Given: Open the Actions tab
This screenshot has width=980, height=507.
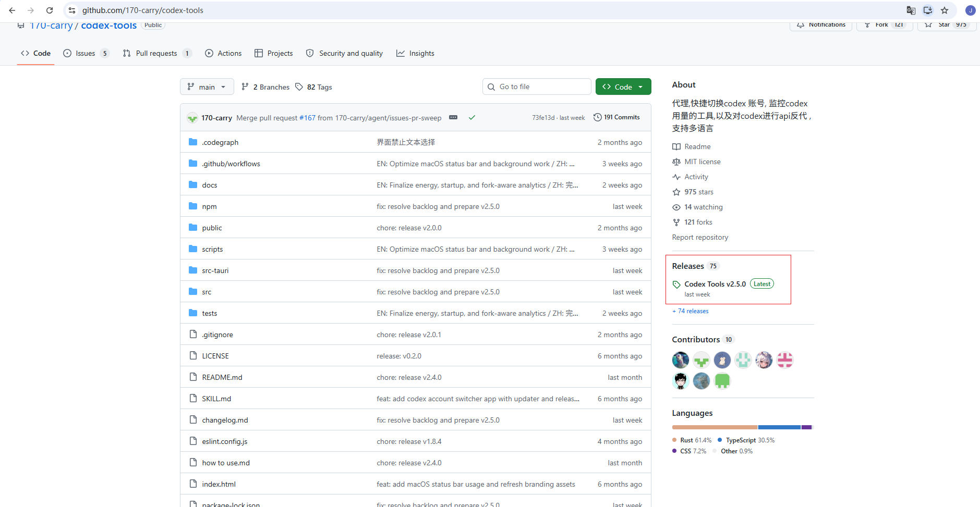Looking at the screenshot, I should 223,53.
